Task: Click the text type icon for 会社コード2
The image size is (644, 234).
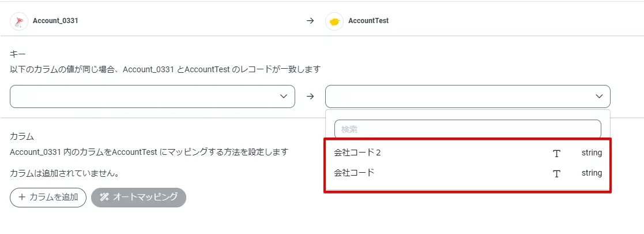Action: pyautogui.click(x=556, y=153)
